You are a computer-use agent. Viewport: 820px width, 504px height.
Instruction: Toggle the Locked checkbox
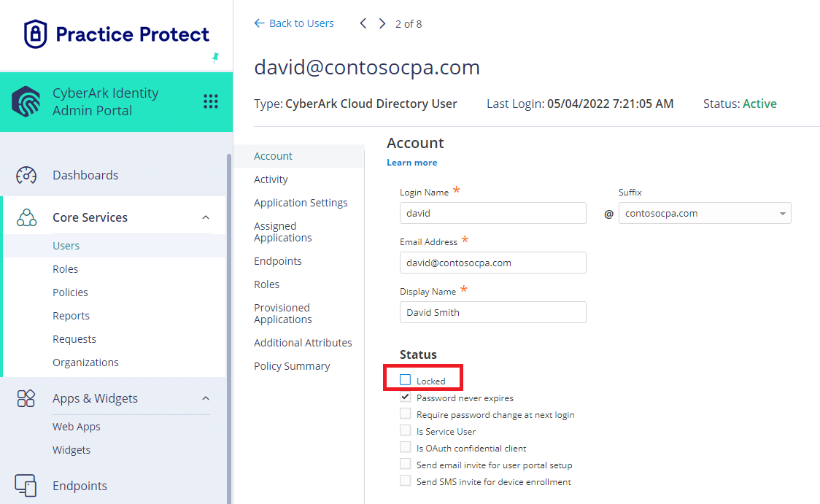pos(406,380)
